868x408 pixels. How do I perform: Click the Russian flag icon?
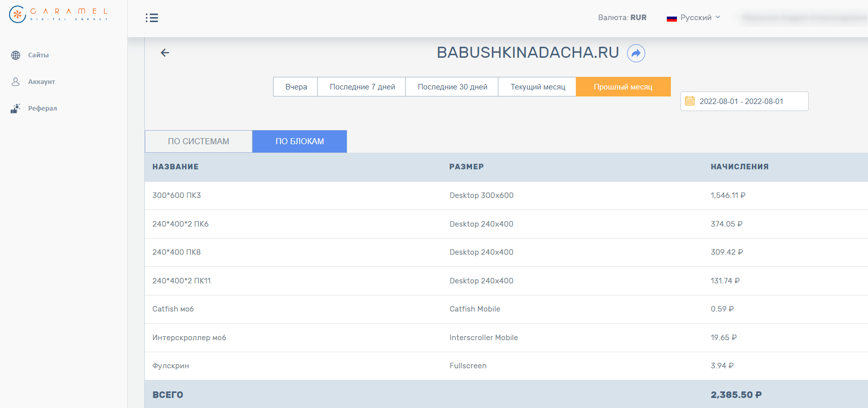click(671, 18)
